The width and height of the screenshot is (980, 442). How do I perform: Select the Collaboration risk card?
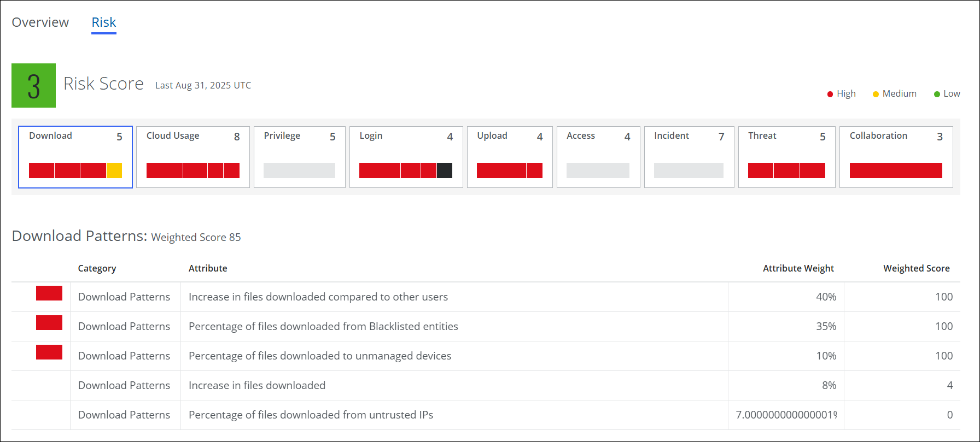click(x=896, y=157)
